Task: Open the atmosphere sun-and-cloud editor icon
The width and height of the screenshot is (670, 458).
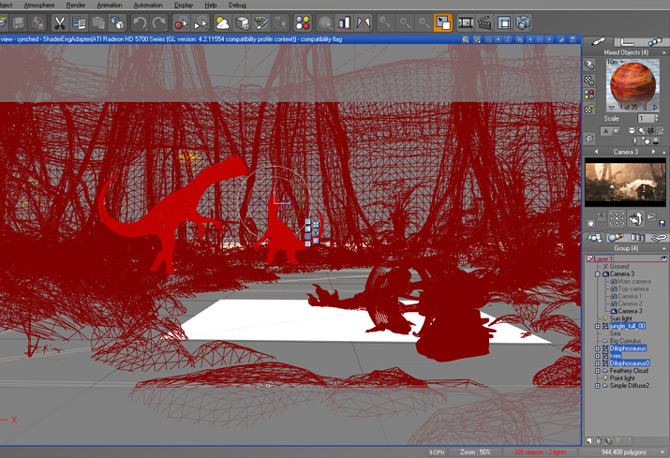Action: tap(222, 23)
